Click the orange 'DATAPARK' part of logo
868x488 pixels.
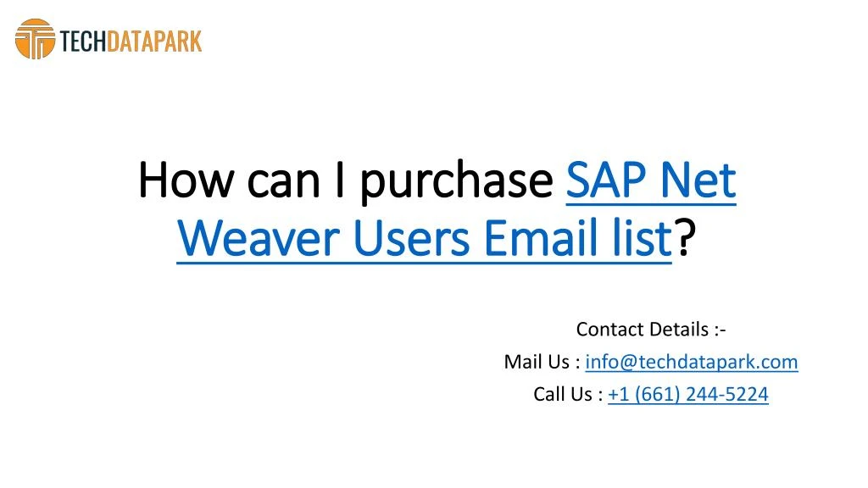click(154, 42)
